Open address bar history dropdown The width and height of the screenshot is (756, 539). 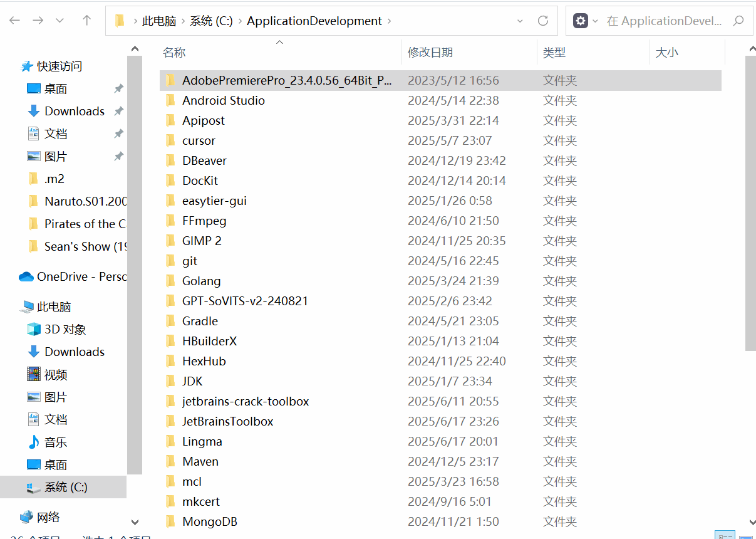pyautogui.click(x=520, y=21)
